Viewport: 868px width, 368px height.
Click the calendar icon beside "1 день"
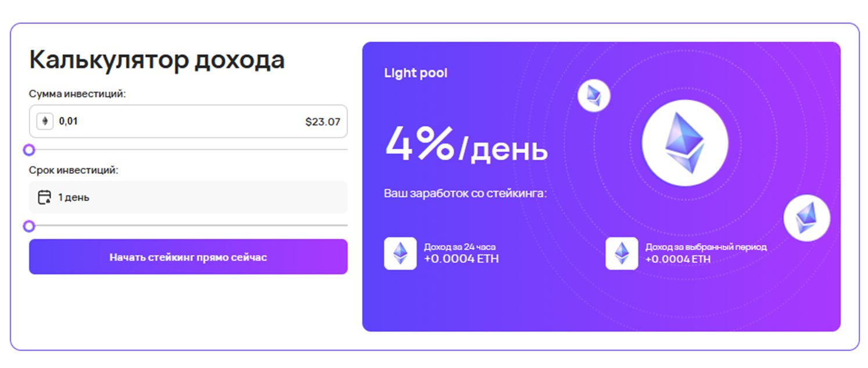pyautogui.click(x=44, y=198)
